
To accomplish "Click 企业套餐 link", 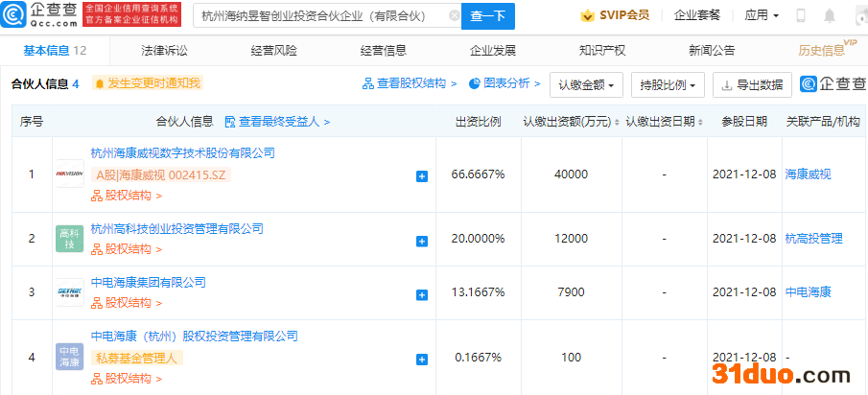I will click(x=697, y=15).
